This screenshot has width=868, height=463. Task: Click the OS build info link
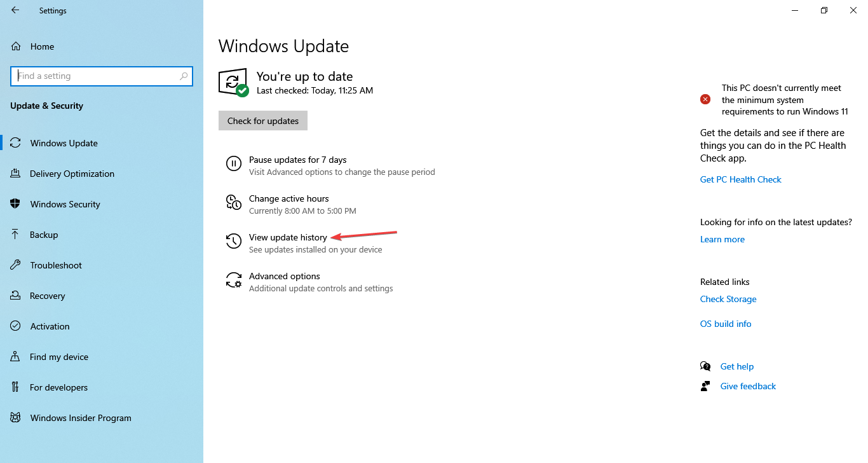point(726,324)
